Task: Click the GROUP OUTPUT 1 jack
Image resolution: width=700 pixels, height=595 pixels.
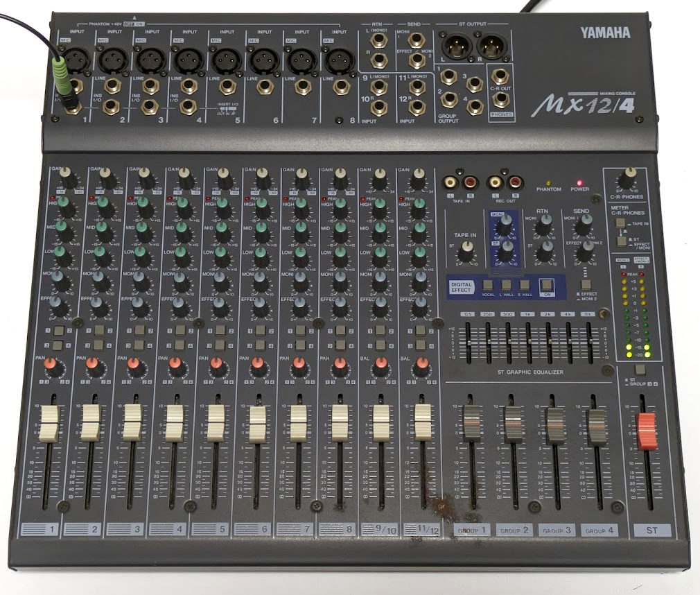Action: point(448,78)
